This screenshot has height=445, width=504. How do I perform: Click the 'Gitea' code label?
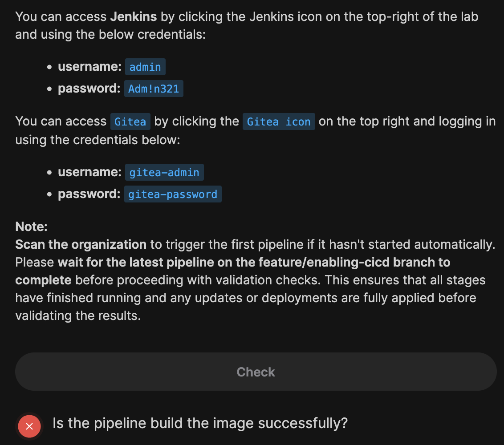click(x=130, y=121)
